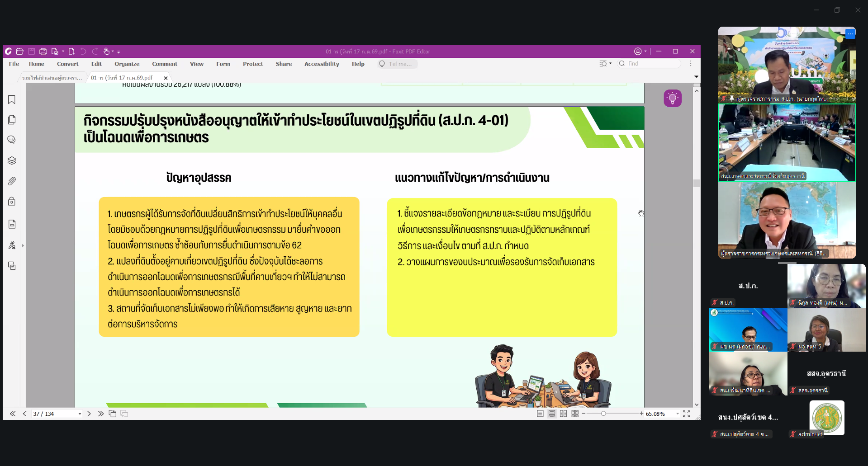Open the File menu
Screen dimensions: 868x466
pyautogui.click(x=14, y=64)
